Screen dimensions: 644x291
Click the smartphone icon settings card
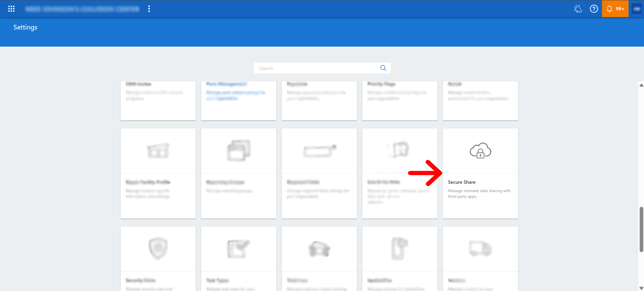pyautogui.click(x=400, y=259)
